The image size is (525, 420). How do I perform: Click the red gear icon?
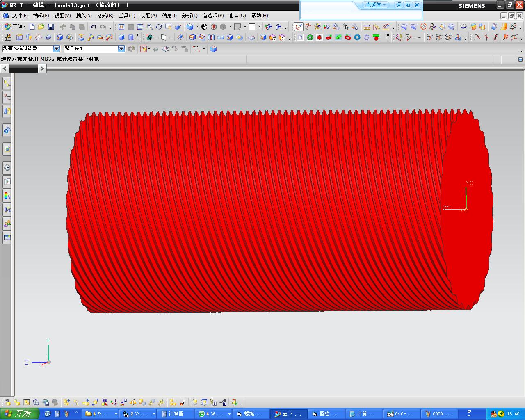[320, 37]
